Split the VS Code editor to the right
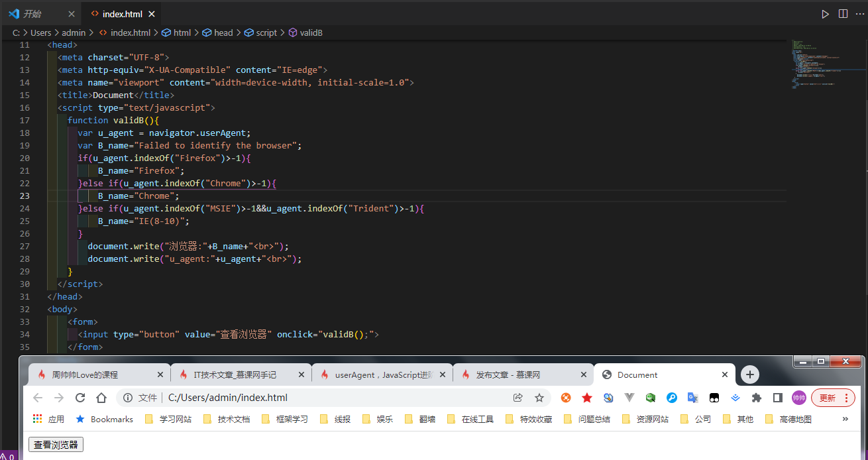Viewport: 868px width, 460px height. click(843, 14)
